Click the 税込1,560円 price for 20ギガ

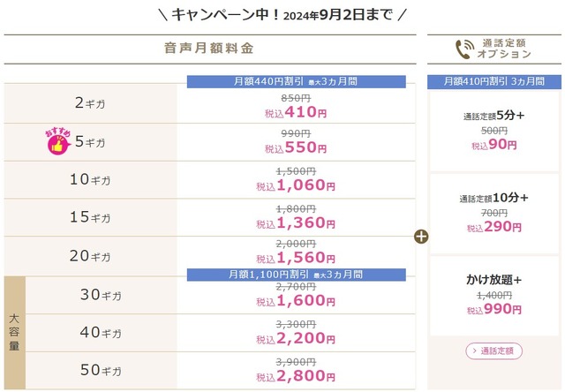(296, 258)
